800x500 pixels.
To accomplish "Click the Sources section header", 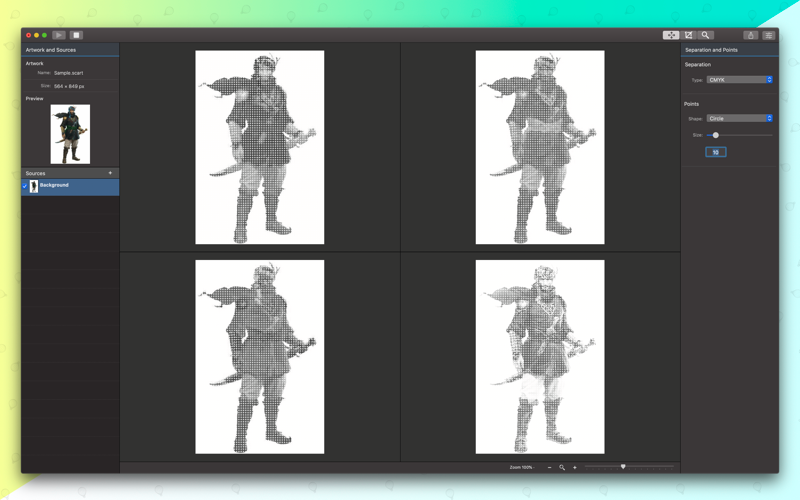I will (70, 173).
